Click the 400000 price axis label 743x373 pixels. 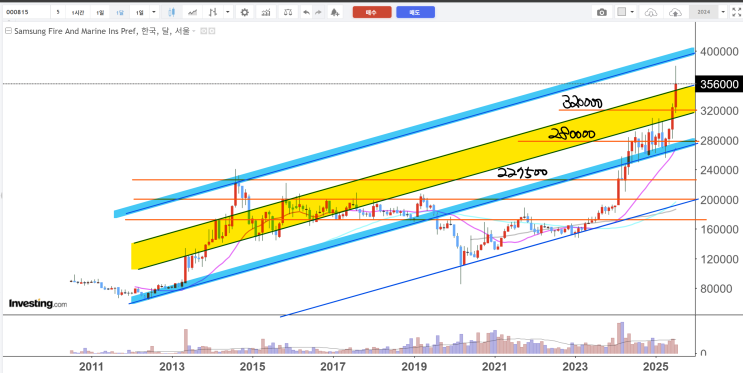pos(720,51)
